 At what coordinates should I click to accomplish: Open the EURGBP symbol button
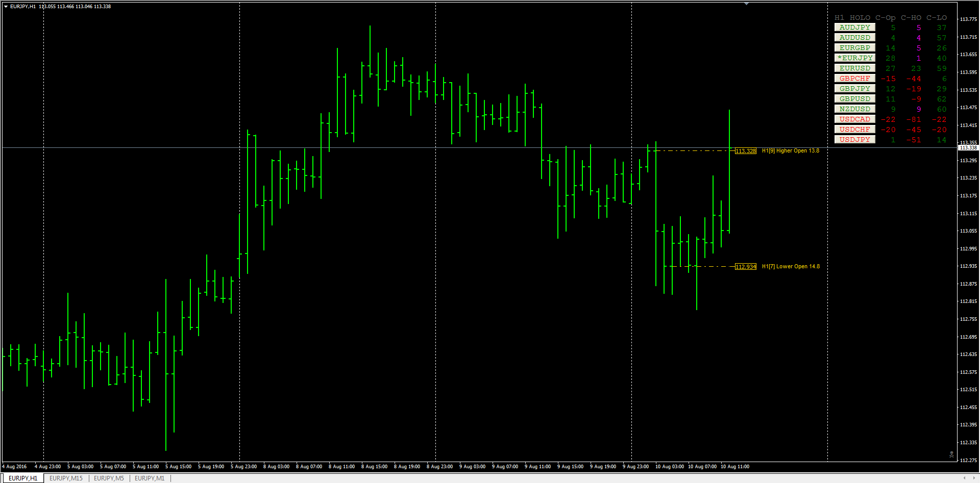(x=855, y=48)
